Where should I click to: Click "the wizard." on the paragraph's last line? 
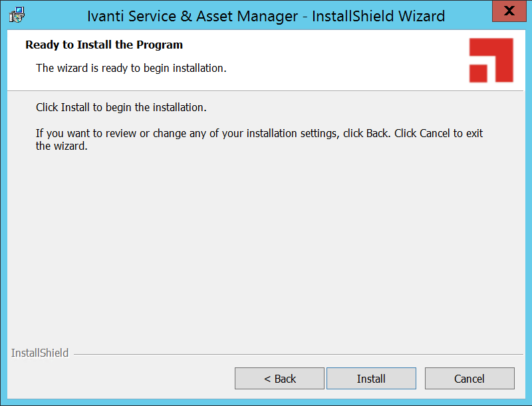click(x=61, y=146)
